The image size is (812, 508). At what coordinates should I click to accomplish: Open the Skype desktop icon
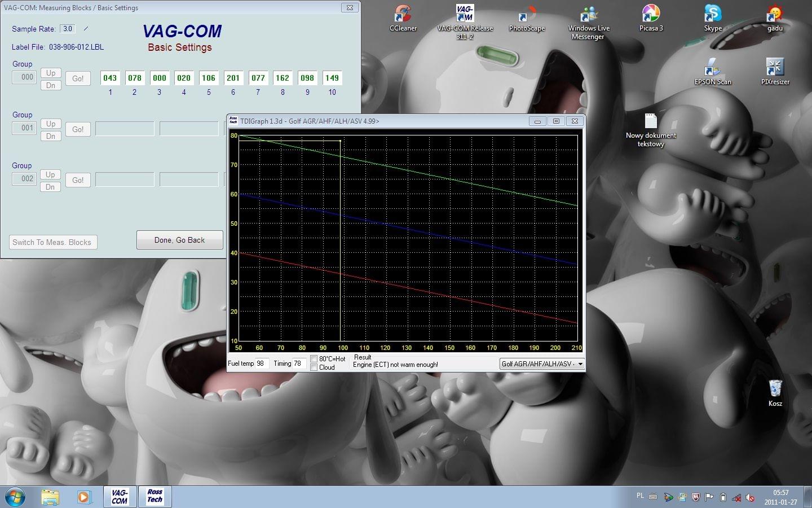tap(713, 18)
